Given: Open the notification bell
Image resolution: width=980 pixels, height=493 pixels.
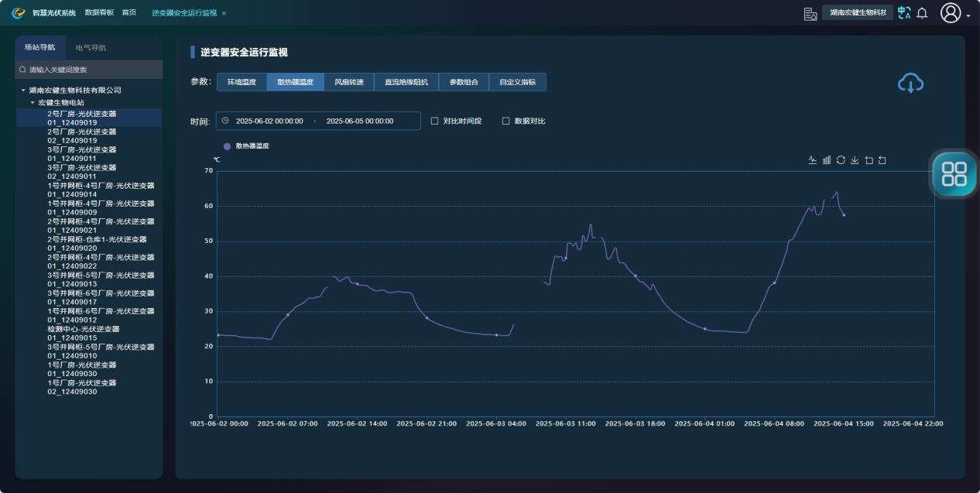Looking at the screenshot, I should click(922, 13).
